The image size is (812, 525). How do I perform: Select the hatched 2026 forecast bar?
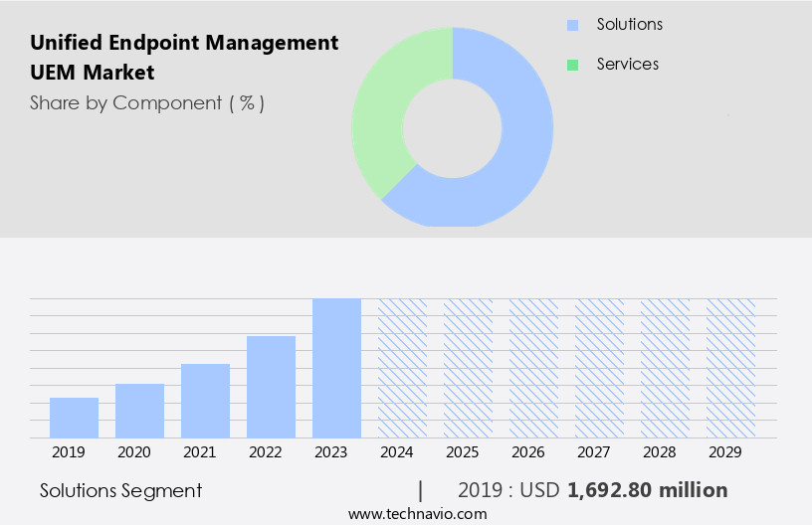(533, 368)
